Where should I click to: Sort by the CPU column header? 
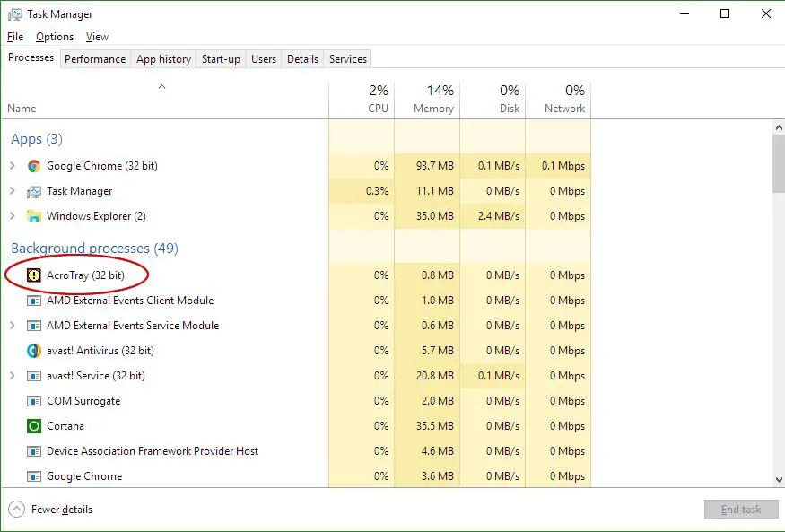click(x=362, y=100)
